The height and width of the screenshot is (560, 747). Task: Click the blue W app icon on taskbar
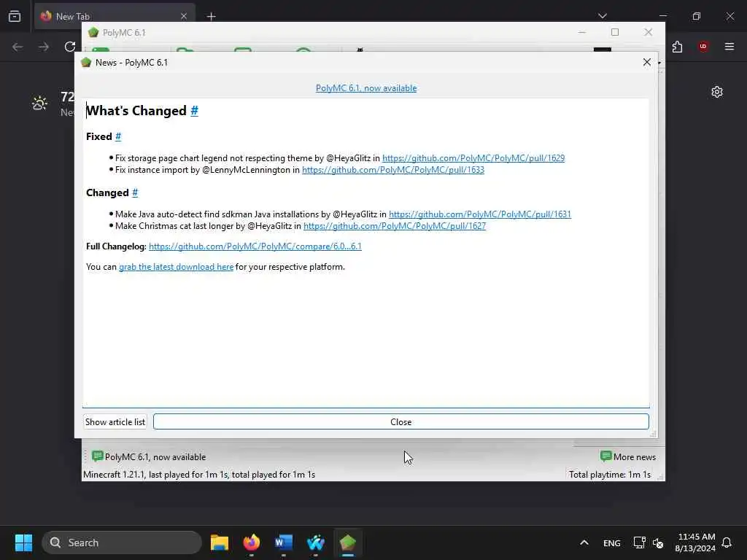(315, 542)
